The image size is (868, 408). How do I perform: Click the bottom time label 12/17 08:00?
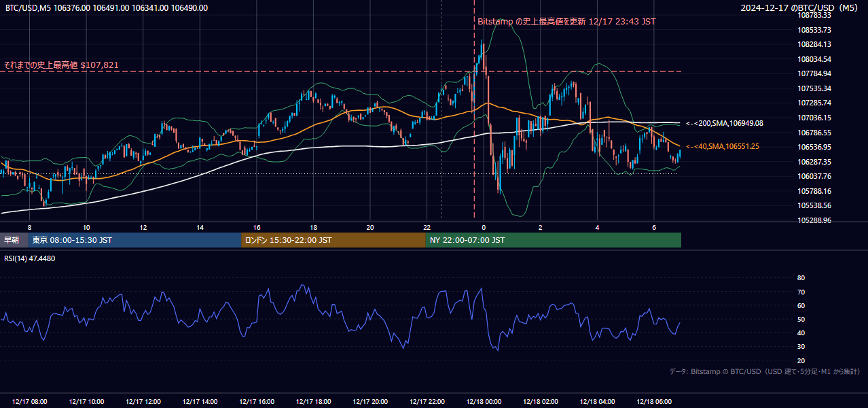29,402
